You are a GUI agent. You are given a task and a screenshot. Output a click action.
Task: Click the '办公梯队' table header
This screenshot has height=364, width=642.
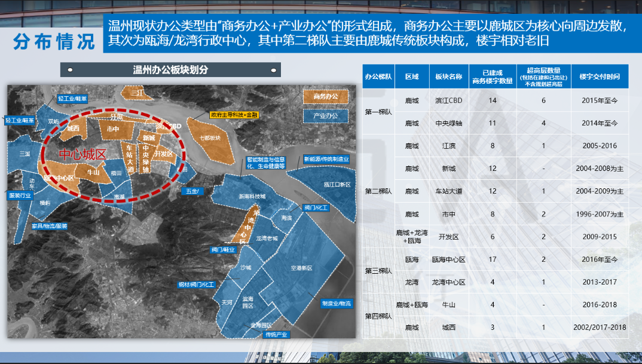coord(378,77)
